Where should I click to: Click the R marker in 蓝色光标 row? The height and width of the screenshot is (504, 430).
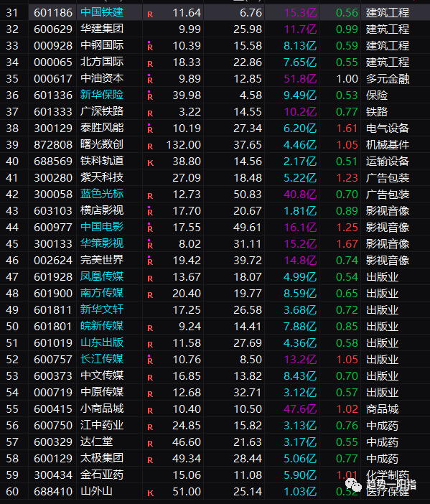pyautogui.click(x=150, y=196)
